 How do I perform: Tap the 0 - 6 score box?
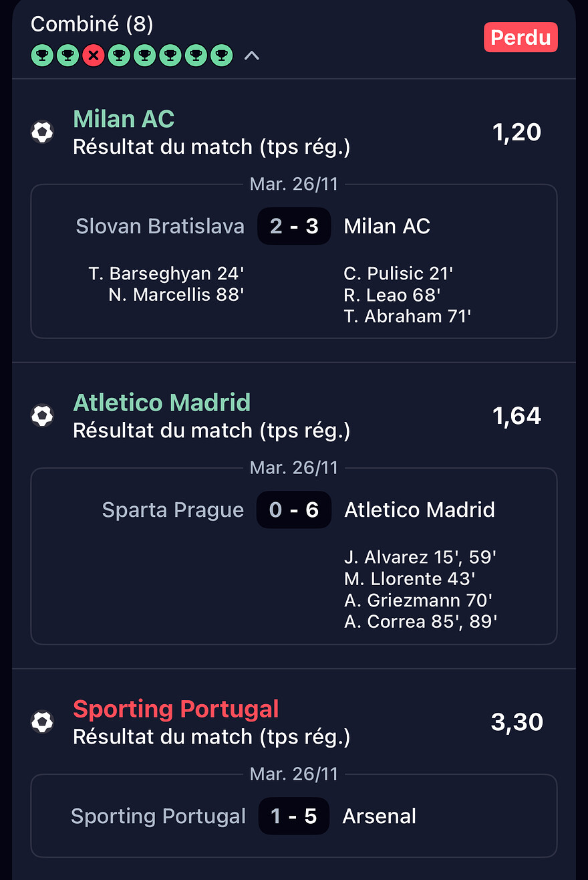tap(294, 510)
